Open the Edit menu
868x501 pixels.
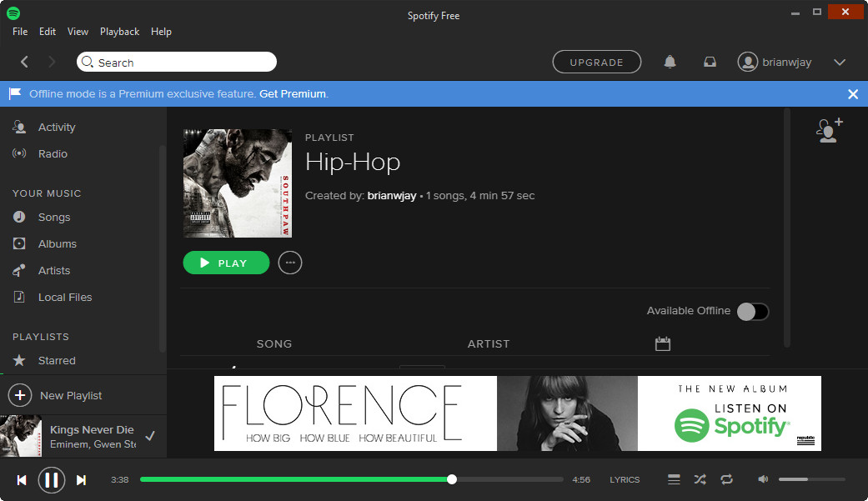(x=47, y=32)
